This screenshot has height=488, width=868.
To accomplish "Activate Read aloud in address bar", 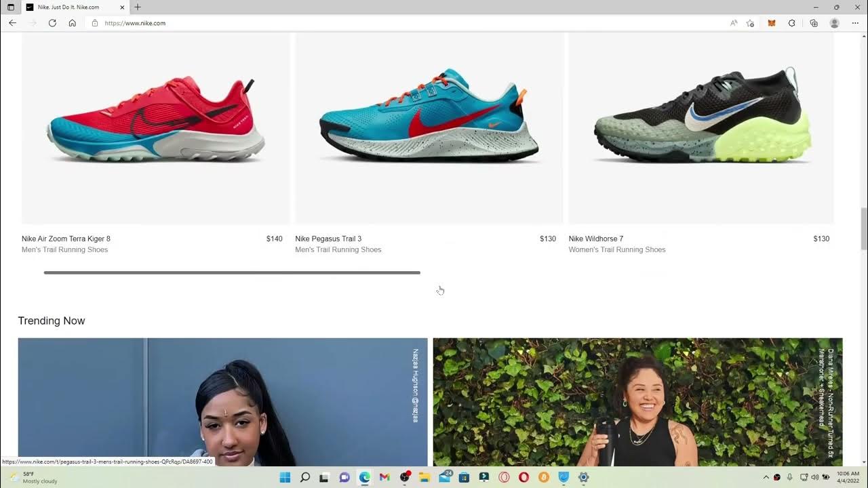I will [734, 23].
